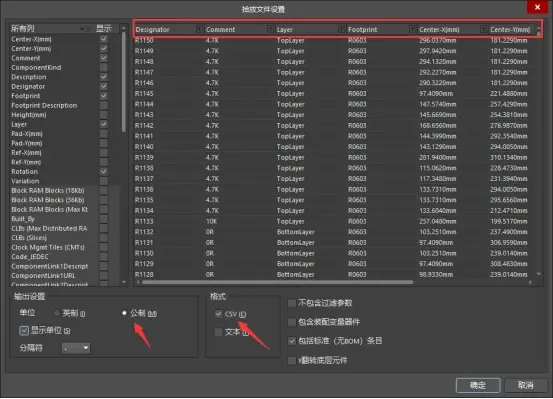Enable the 文本 format checkbox
This screenshot has width=553, height=399.
pos(218,332)
